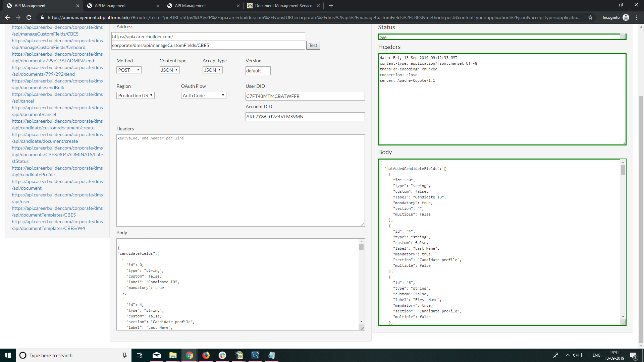Launch Firefox from the taskbar
Viewport: 644px width, 362px height.
(206, 355)
